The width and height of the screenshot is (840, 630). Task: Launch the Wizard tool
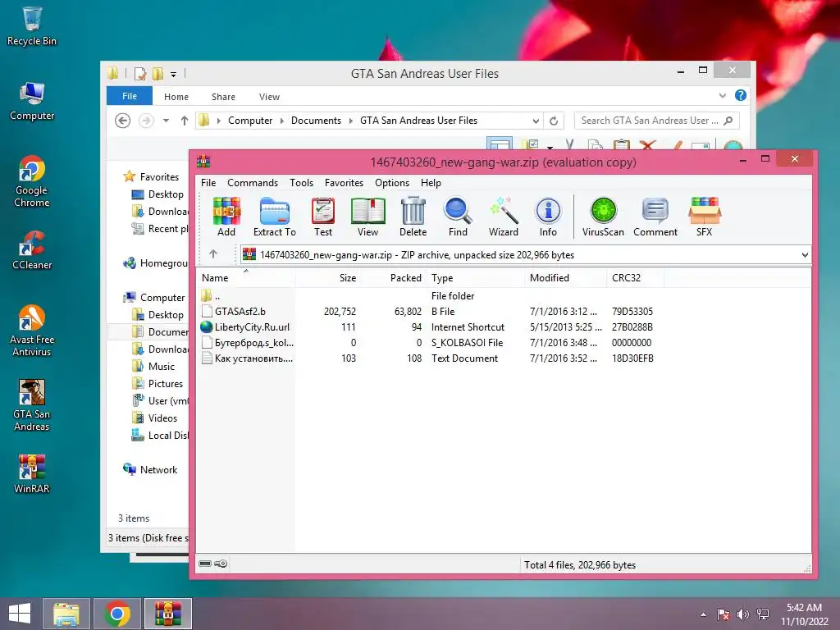coord(503,217)
